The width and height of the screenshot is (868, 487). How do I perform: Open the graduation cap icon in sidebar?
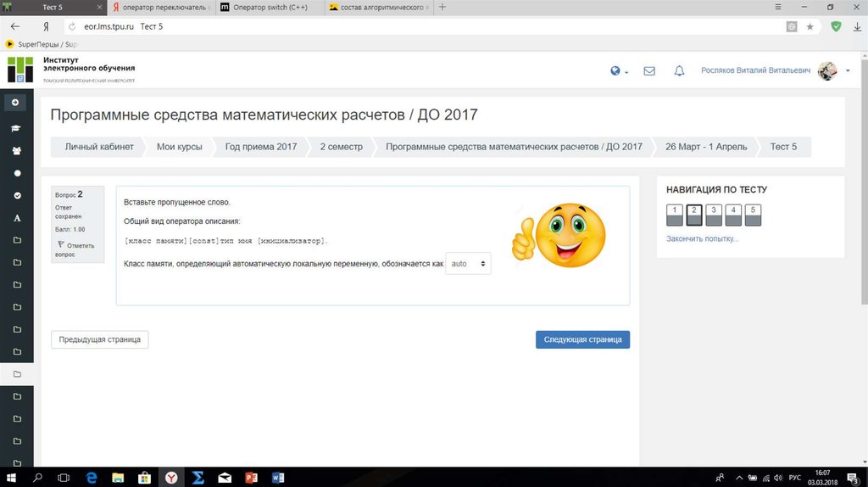16,128
